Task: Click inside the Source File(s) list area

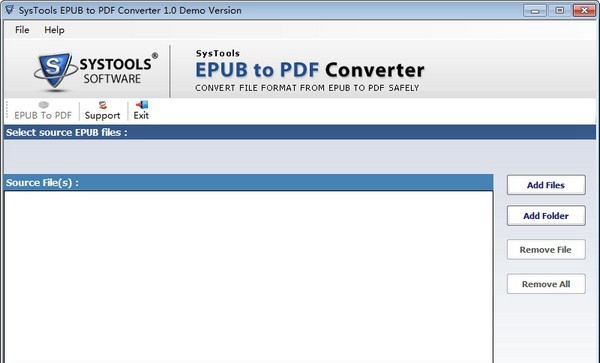Action: [x=249, y=277]
